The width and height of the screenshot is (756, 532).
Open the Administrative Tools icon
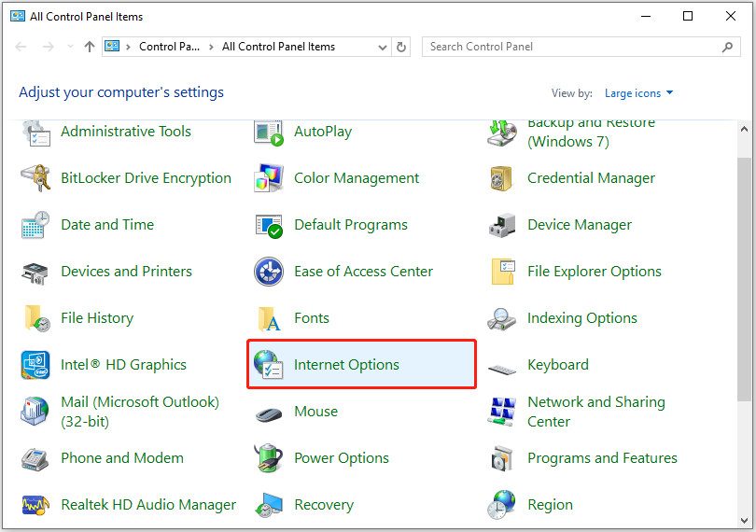[35, 133]
